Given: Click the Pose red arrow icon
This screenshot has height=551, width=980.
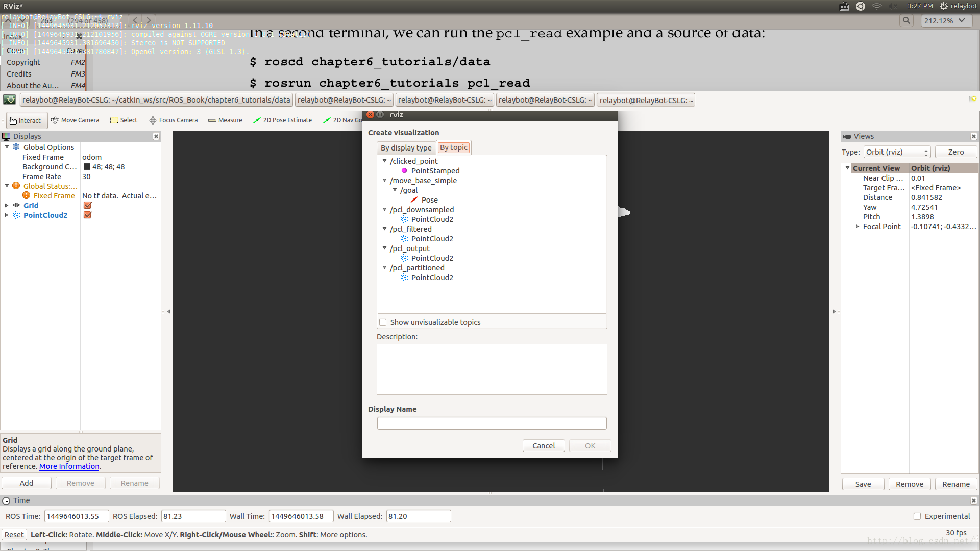Looking at the screenshot, I should coord(414,200).
